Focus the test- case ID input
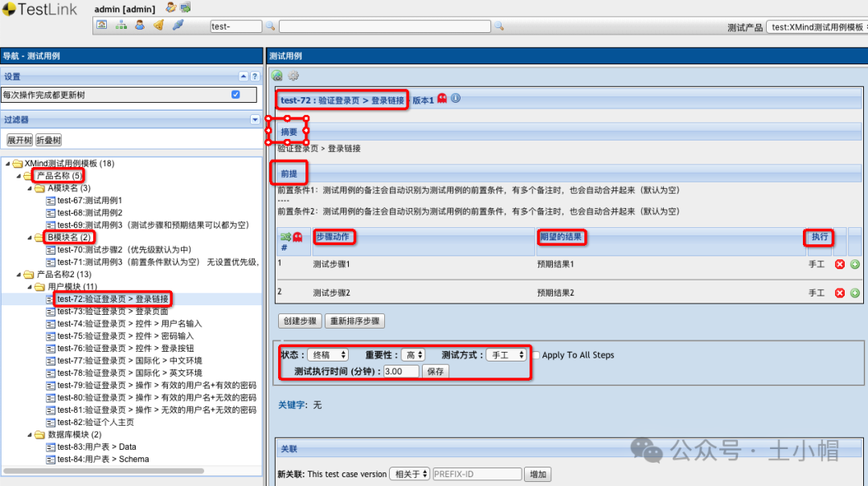The width and height of the screenshot is (868, 486). 235,26
